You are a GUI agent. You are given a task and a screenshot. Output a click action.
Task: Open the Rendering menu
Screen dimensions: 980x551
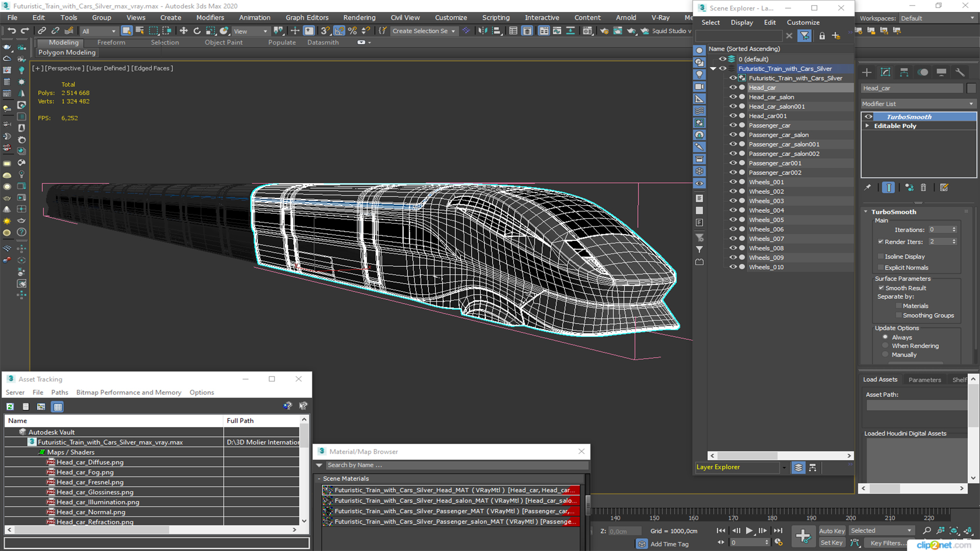pyautogui.click(x=359, y=17)
